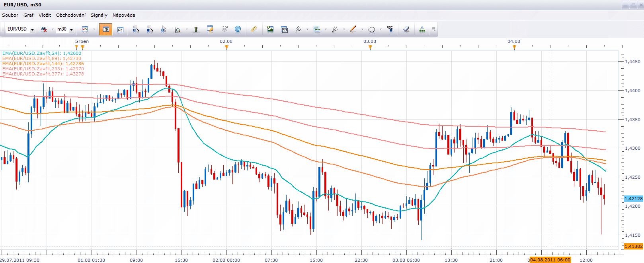Click the green hierarchy tree icon

pyautogui.click(x=422, y=29)
